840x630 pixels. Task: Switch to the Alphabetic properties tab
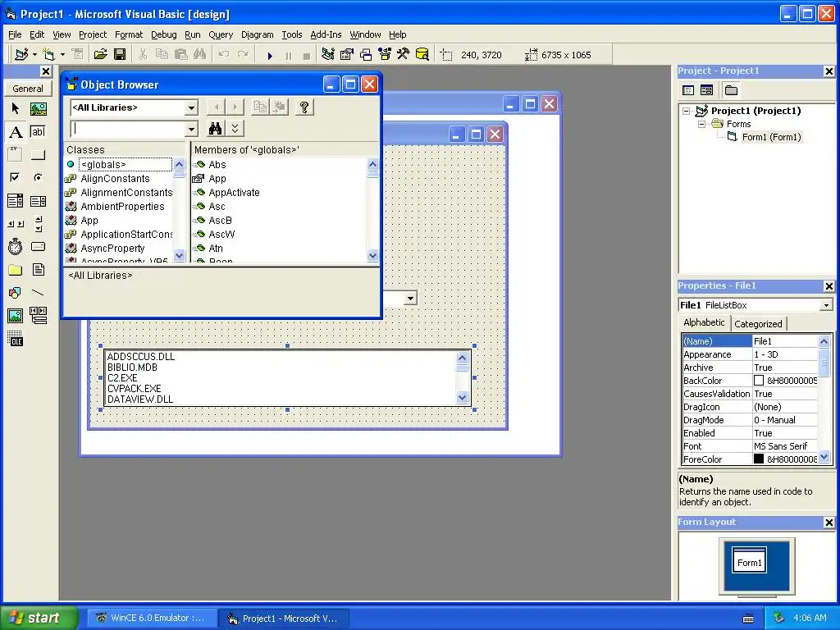pos(704,322)
